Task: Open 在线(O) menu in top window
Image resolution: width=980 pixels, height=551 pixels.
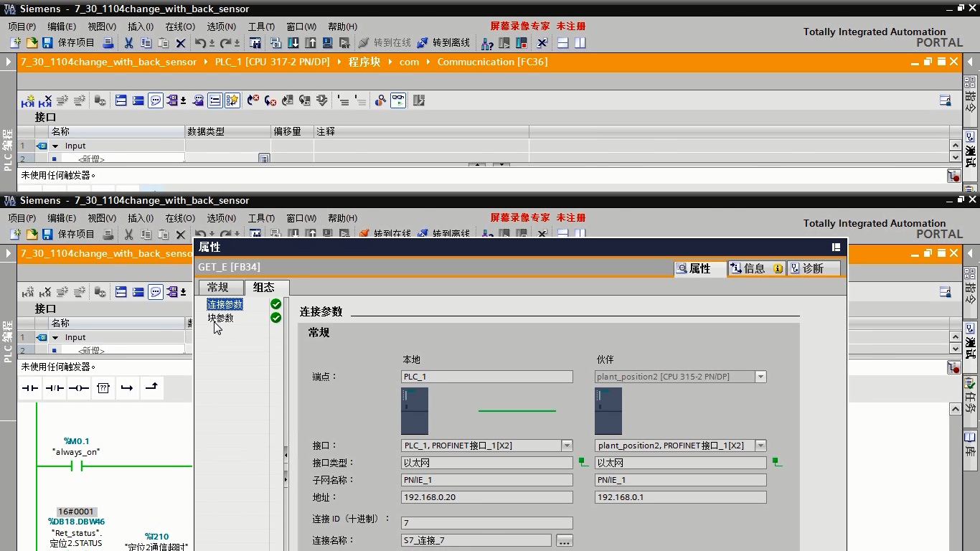Action: [180, 27]
